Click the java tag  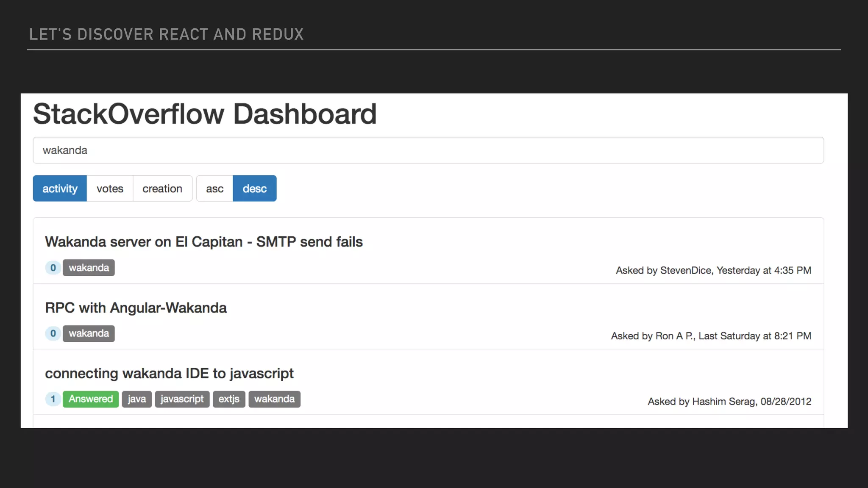(136, 399)
